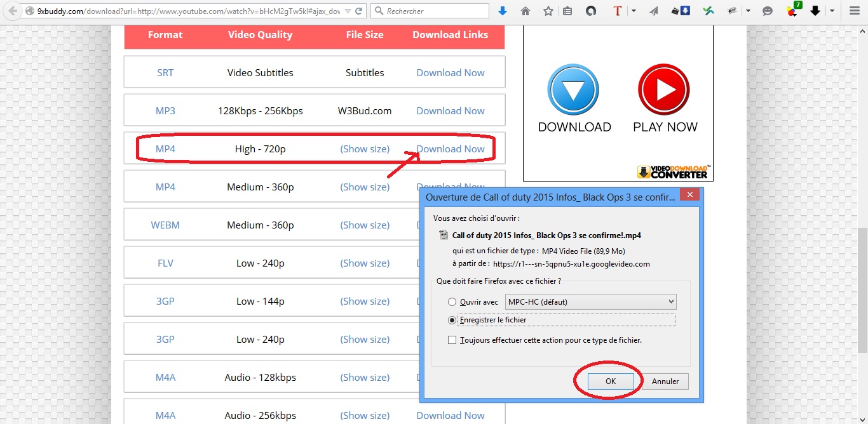This screenshot has width=868, height=424.
Task: Click the FLV format link
Action: click(x=165, y=263)
